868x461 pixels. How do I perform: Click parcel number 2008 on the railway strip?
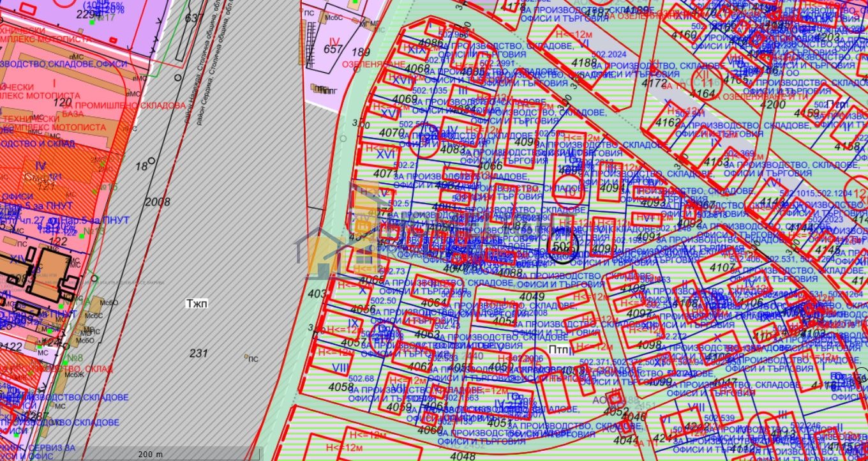coord(158,202)
